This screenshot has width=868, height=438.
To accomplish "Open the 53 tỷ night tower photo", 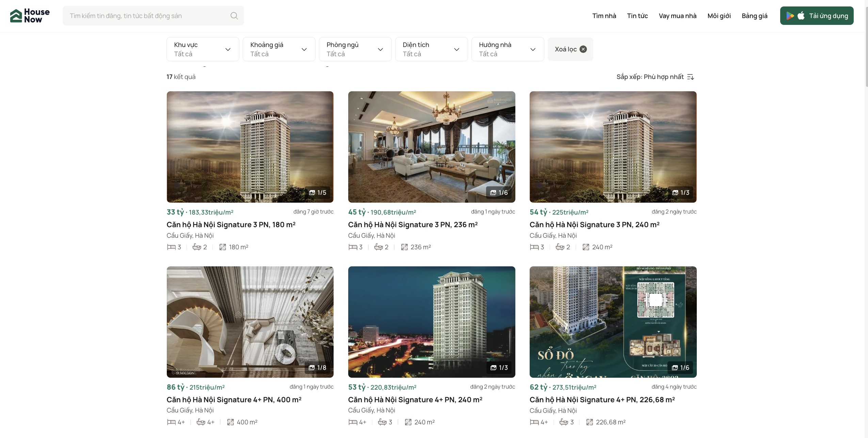I will point(432,322).
